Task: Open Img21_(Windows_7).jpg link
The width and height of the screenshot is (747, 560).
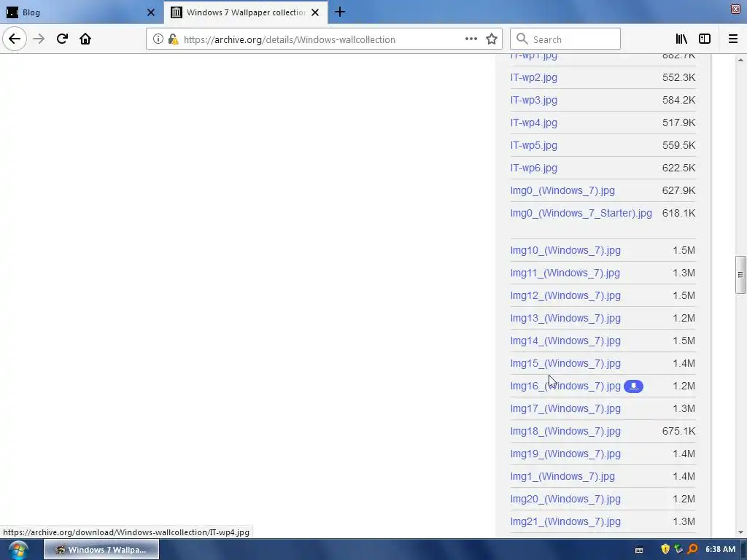Action: point(565,522)
